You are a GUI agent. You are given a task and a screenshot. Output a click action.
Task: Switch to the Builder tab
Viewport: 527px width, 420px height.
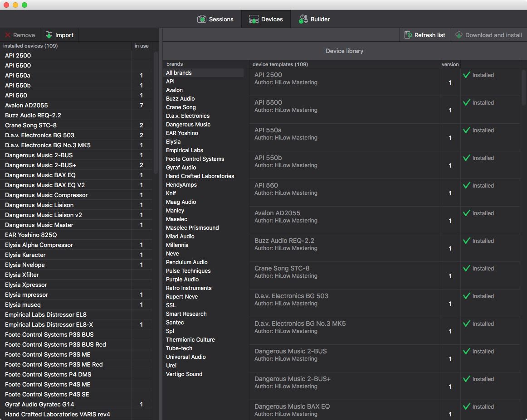[x=314, y=19]
